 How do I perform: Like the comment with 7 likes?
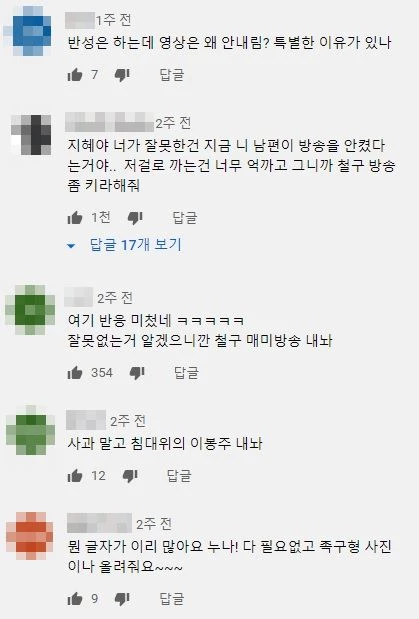(75, 74)
